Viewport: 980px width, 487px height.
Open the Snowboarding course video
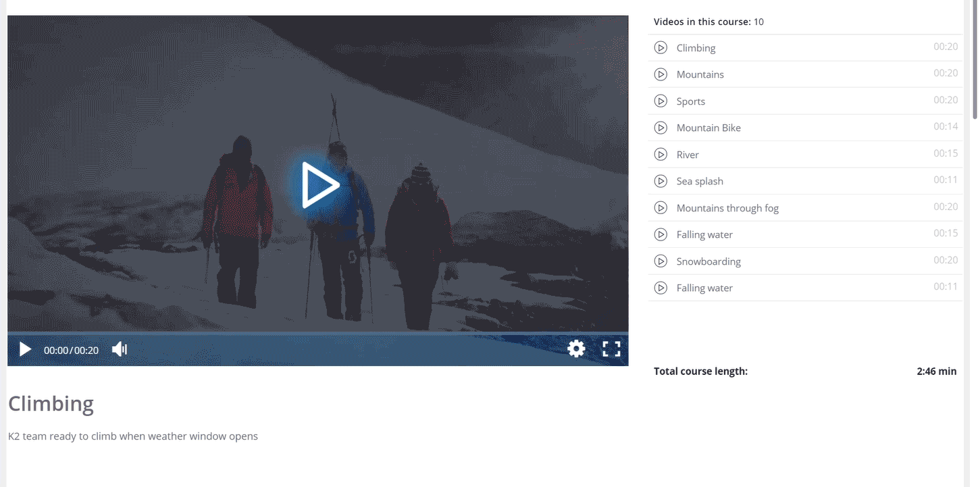(708, 261)
